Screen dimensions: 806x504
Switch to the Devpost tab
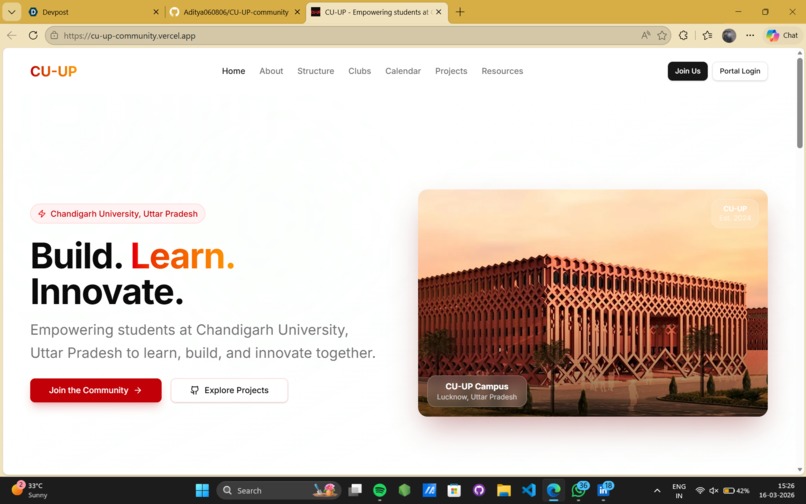tap(94, 12)
